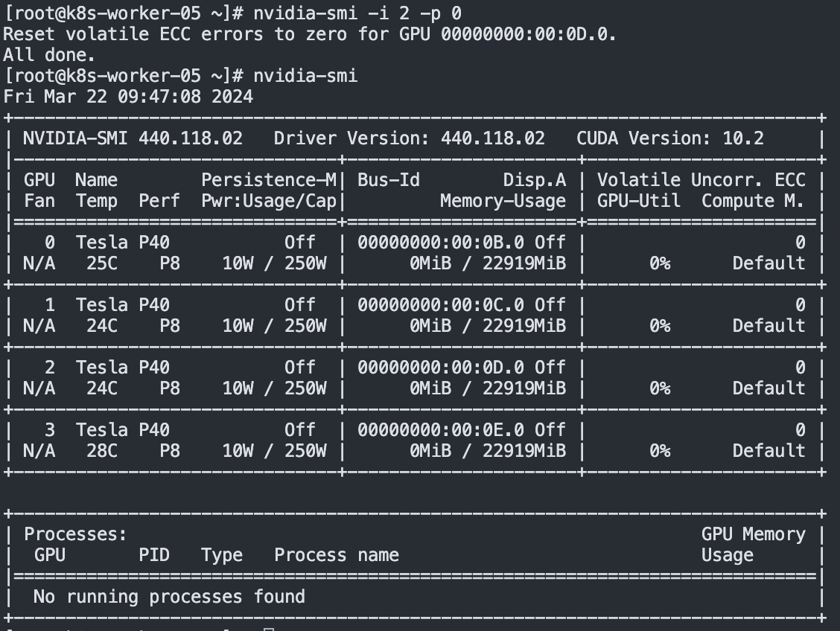Click 'CUDA Version: 10.2' text
840x631 pixels.
pyautogui.click(x=670, y=138)
